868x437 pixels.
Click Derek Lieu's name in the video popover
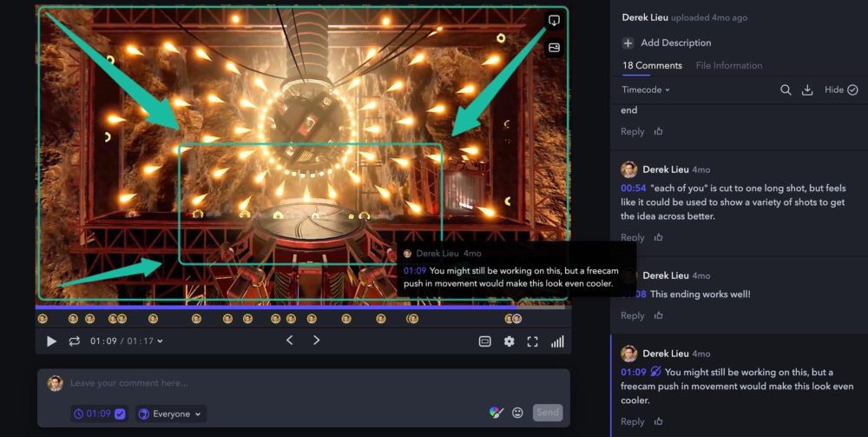tap(437, 253)
